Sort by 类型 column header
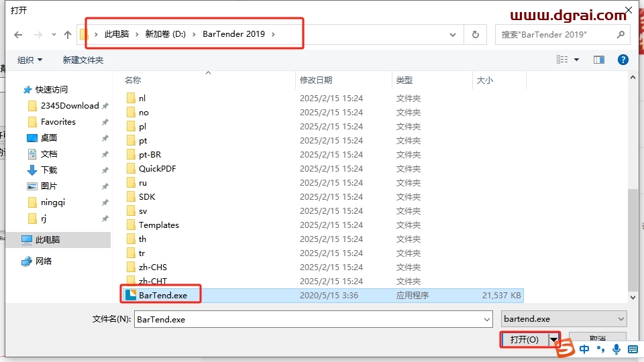 coord(404,80)
